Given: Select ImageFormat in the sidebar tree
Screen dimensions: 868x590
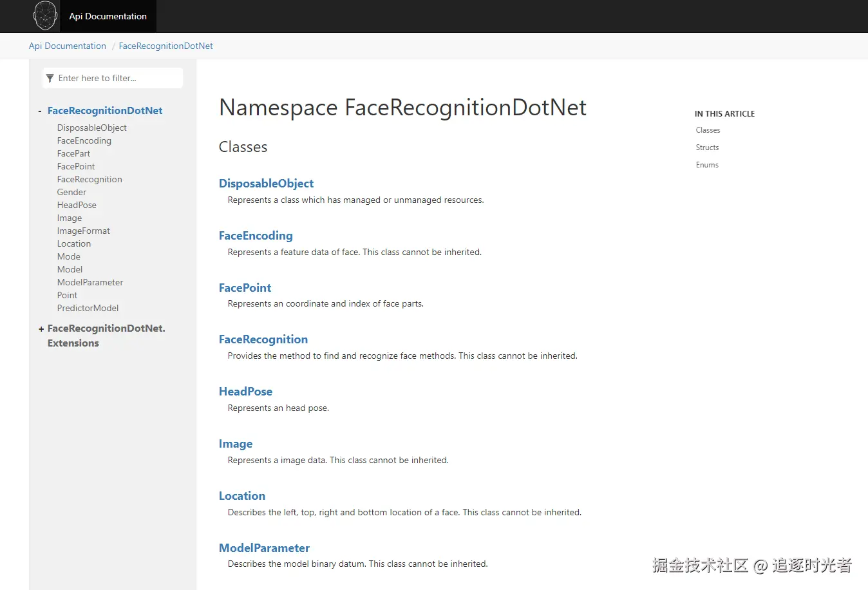Looking at the screenshot, I should click(83, 231).
